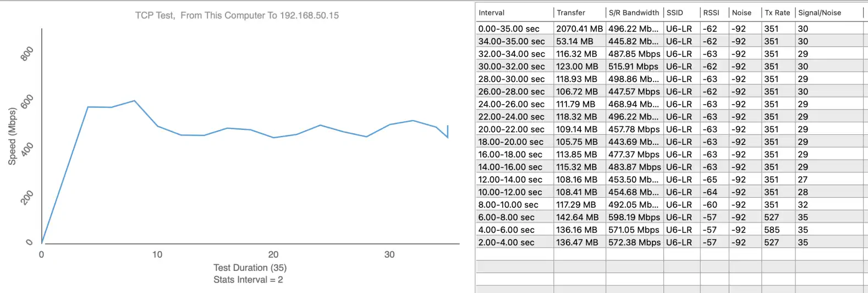Click the Test Duration (35) axis label
The height and width of the screenshot is (293, 868).
[250, 268]
